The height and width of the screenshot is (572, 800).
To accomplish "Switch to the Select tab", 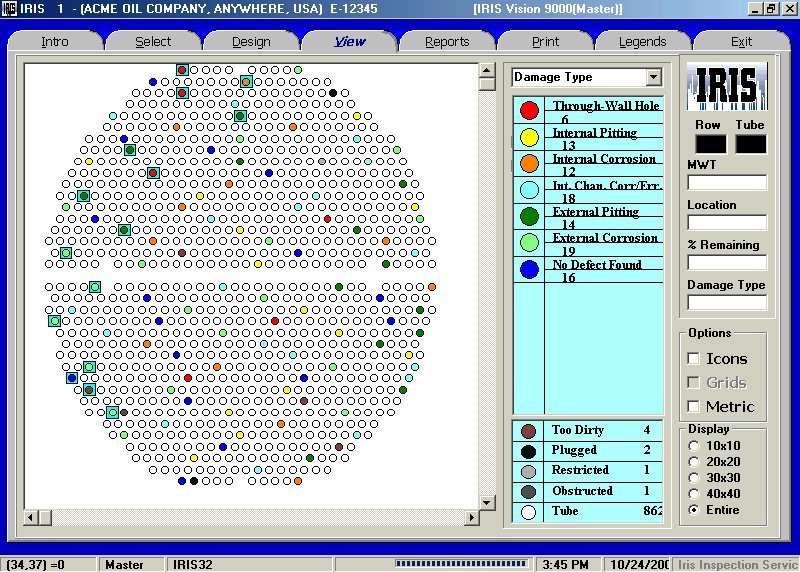I will click(x=153, y=41).
